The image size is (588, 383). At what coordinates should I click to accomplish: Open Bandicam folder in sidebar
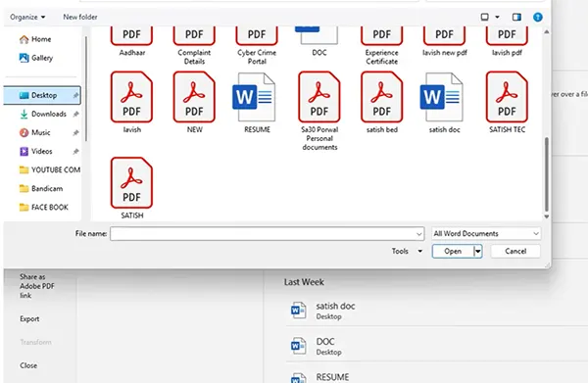tap(41, 188)
